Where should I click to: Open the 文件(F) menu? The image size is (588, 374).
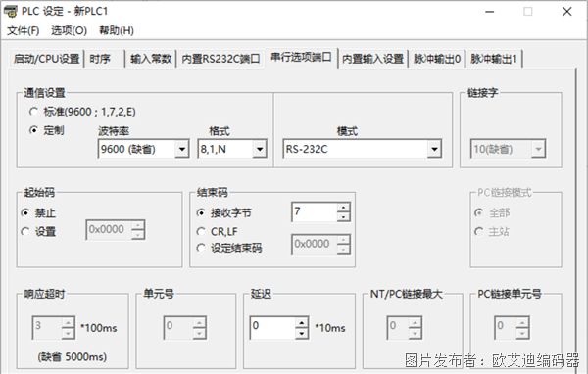click(x=24, y=30)
